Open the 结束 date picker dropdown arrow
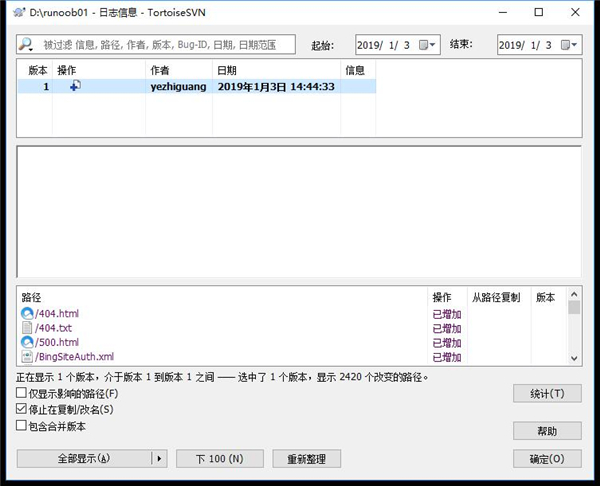 tap(575, 45)
